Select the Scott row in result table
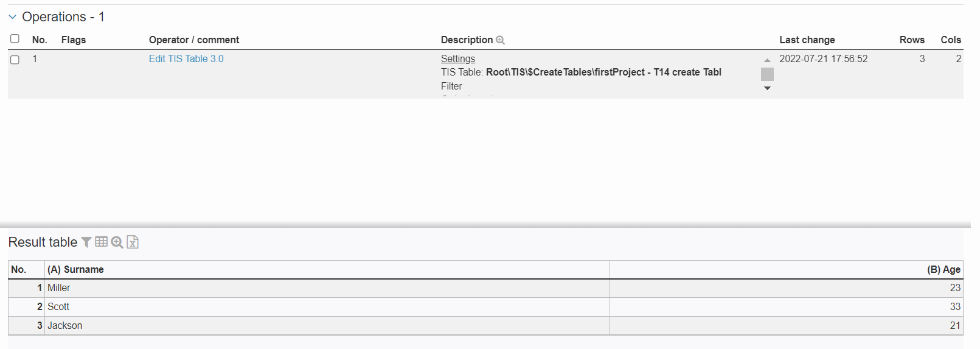980x349 pixels. [58, 307]
